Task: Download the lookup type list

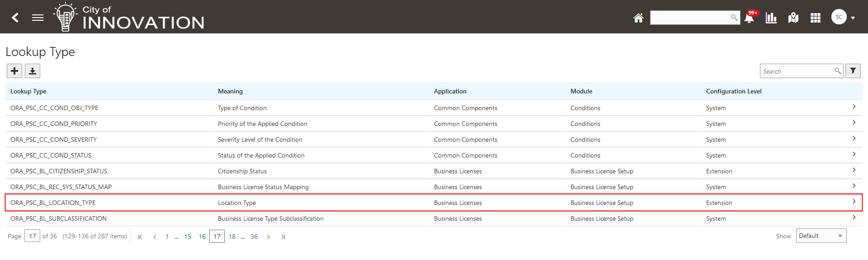Action: (33, 71)
